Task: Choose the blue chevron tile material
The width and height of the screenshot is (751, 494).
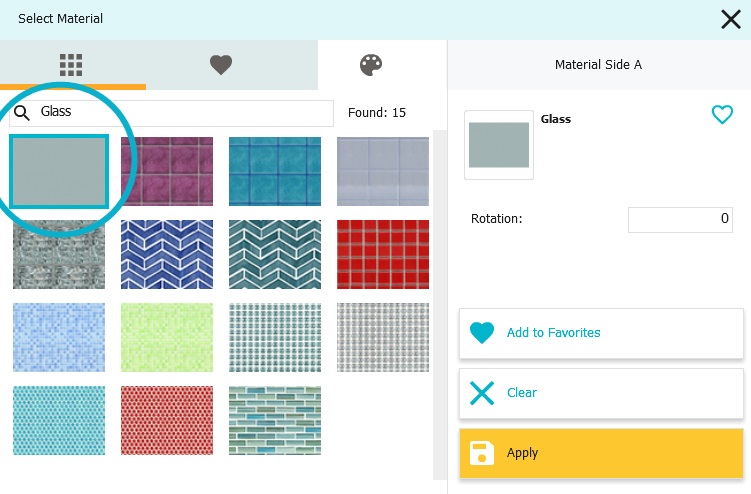Action: coord(167,254)
